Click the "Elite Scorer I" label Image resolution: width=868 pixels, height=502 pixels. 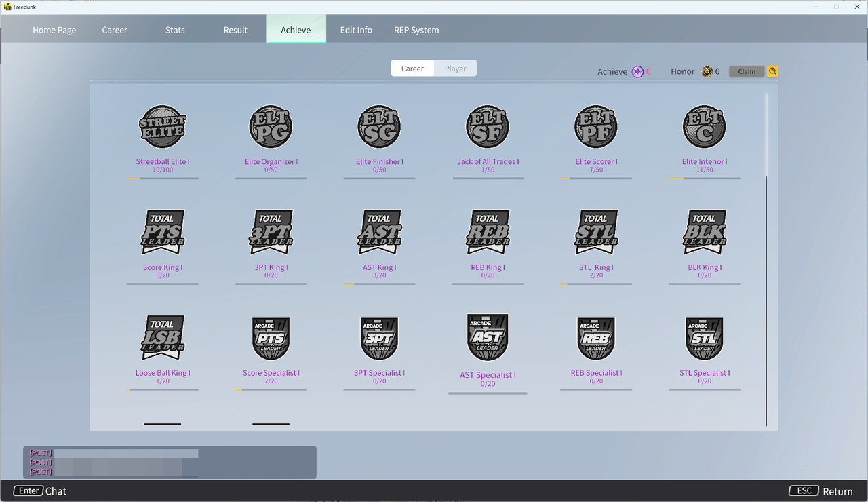[596, 162]
